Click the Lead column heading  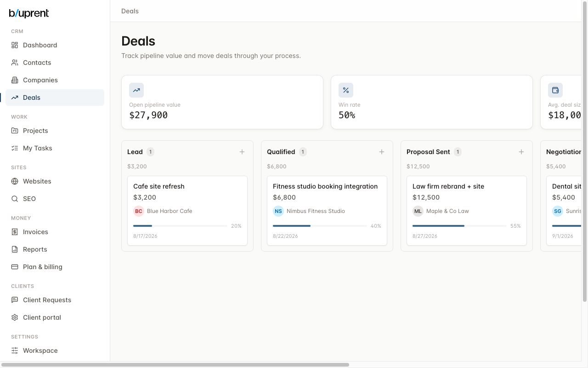coord(135,152)
